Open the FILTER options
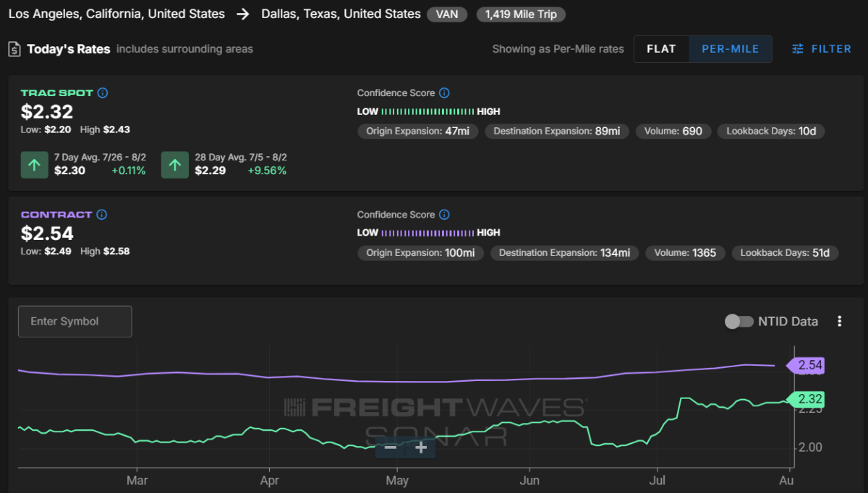 [x=822, y=49]
